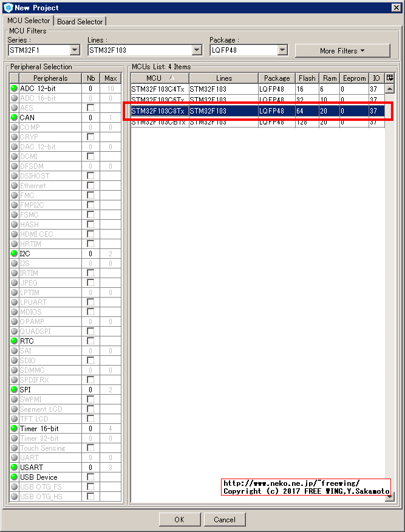The image size is (405, 532).
Task: Sort the list by the MCU column header
Action: [x=160, y=78]
